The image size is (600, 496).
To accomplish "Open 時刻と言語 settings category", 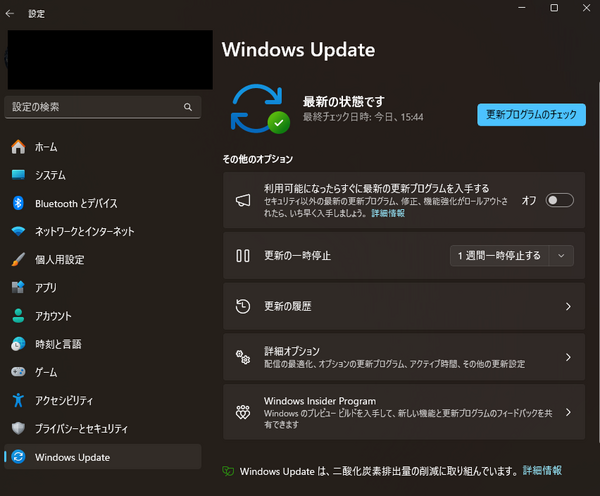I will point(103,344).
